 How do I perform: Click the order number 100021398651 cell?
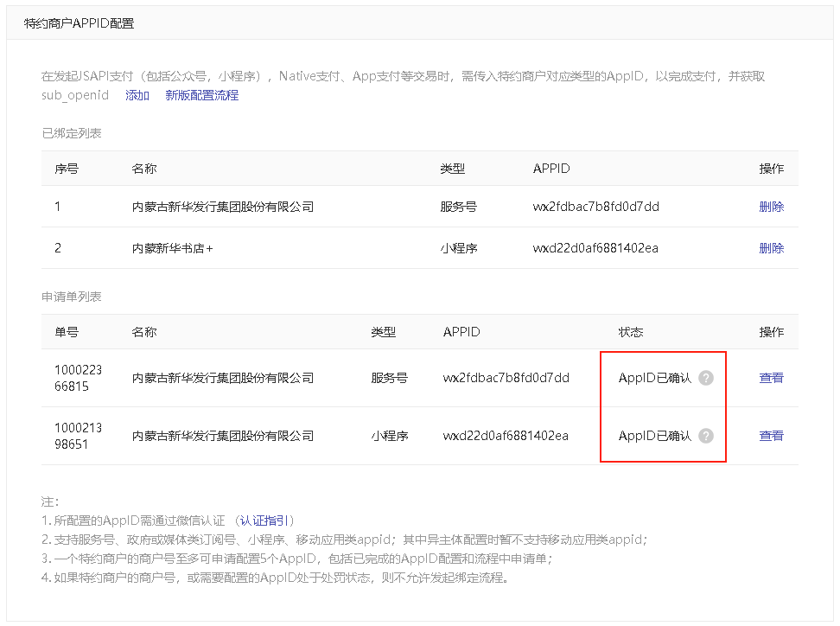[78, 436]
